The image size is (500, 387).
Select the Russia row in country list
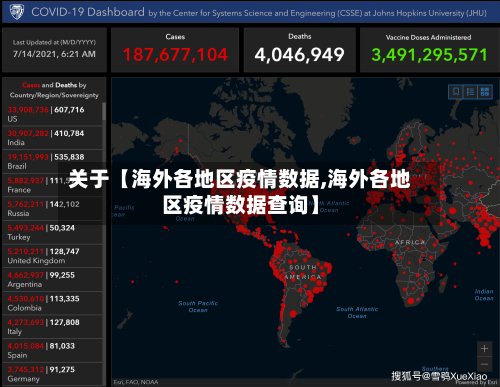pyautogui.click(x=53, y=209)
